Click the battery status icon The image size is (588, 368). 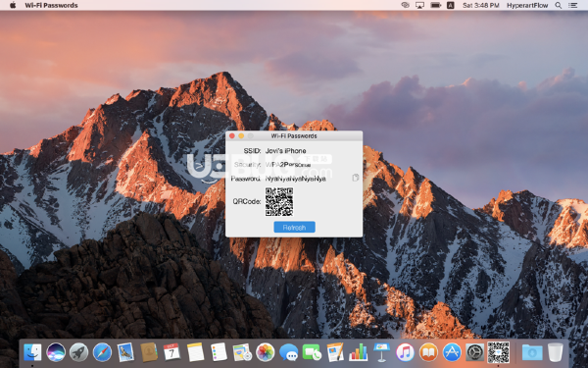click(x=436, y=5)
